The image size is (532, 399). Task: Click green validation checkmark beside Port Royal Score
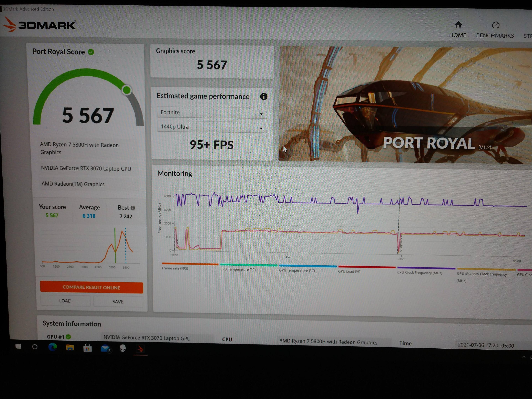coord(91,52)
